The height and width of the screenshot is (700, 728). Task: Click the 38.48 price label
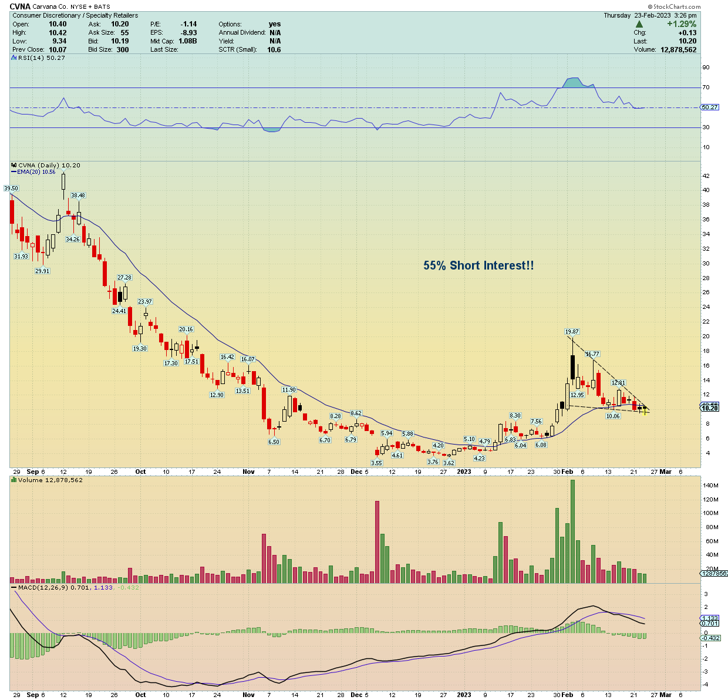coord(78,196)
